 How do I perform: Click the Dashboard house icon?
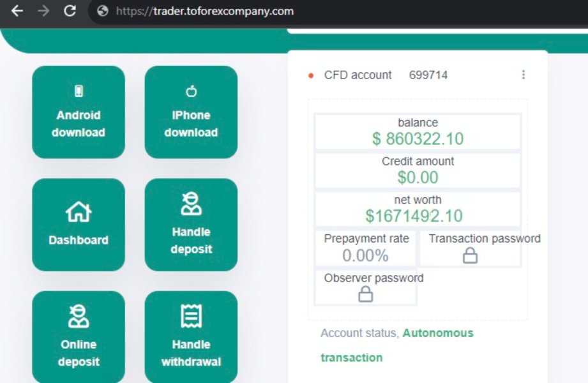tap(79, 212)
